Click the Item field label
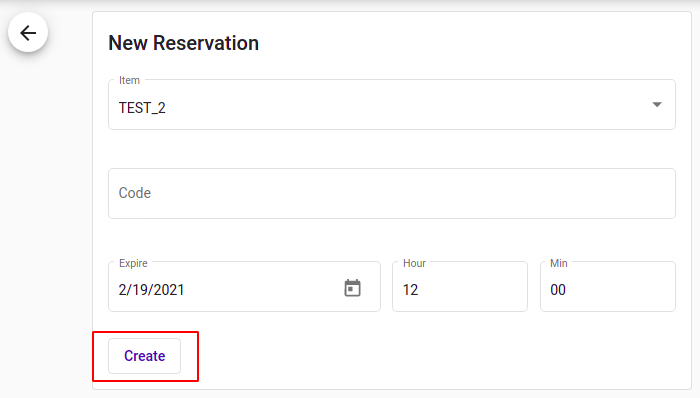700x398 pixels. pyautogui.click(x=129, y=80)
